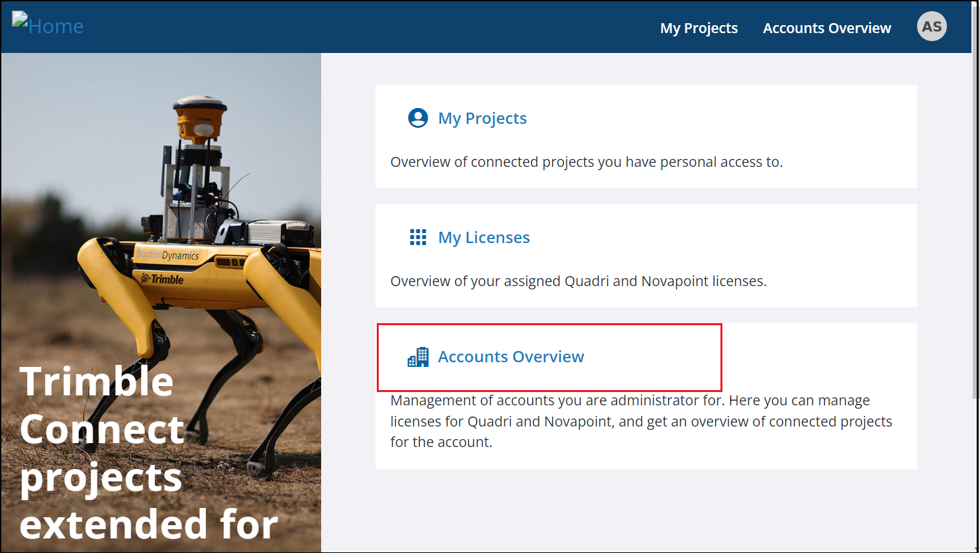Open Accounts Overview in the top navigation
The width and height of the screenshot is (980, 553).
point(827,28)
